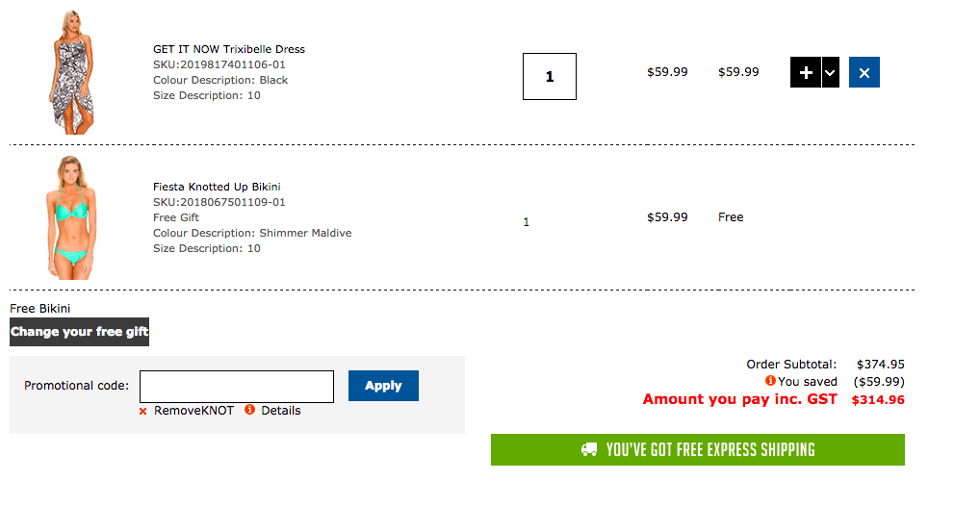Viewport: 980px width, 506px height.
Task: Click the Change your free gift button
Action: (x=79, y=332)
